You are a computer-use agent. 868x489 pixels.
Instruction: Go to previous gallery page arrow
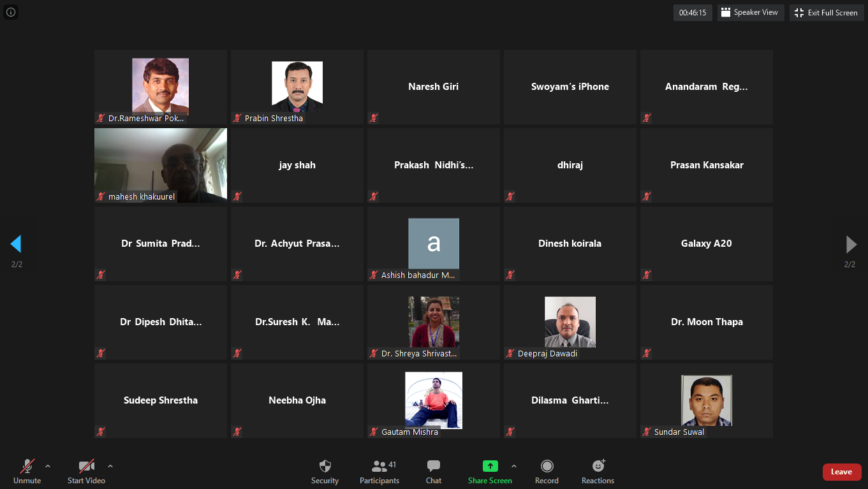(x=16, y=244)
